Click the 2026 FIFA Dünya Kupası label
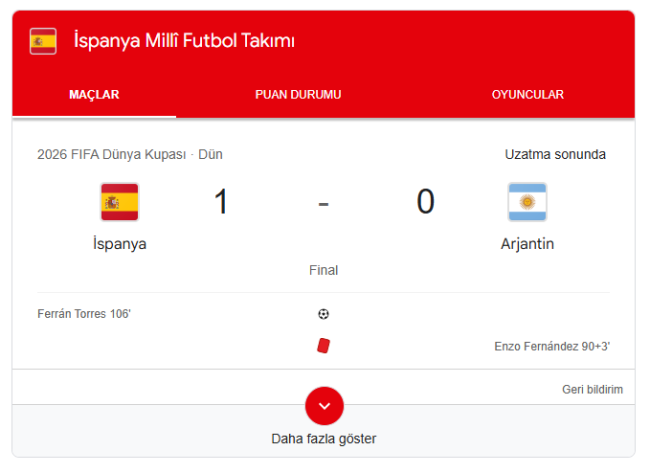Viewport: 650px width, 473px height. pos(112,154)
